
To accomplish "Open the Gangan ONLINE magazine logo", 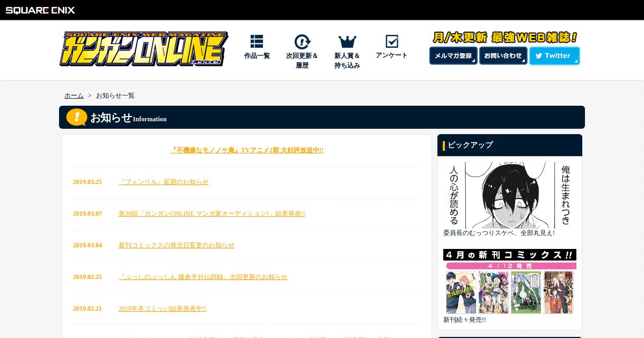I will [144, 49].
